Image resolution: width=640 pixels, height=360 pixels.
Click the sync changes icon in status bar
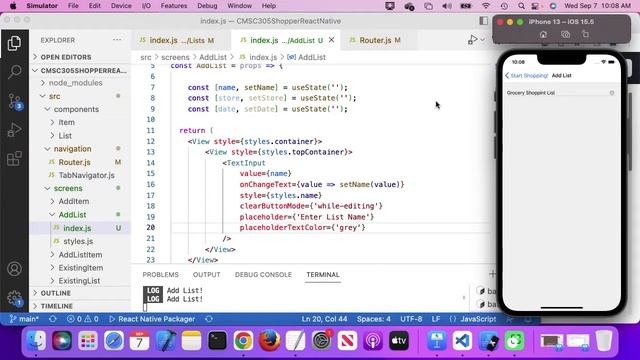click(53, 319)
